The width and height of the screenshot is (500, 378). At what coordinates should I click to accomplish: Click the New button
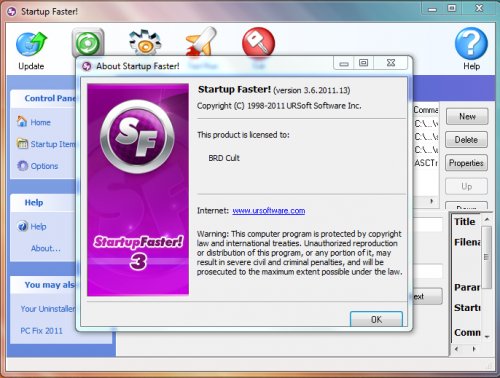click(x=467, y=116)
